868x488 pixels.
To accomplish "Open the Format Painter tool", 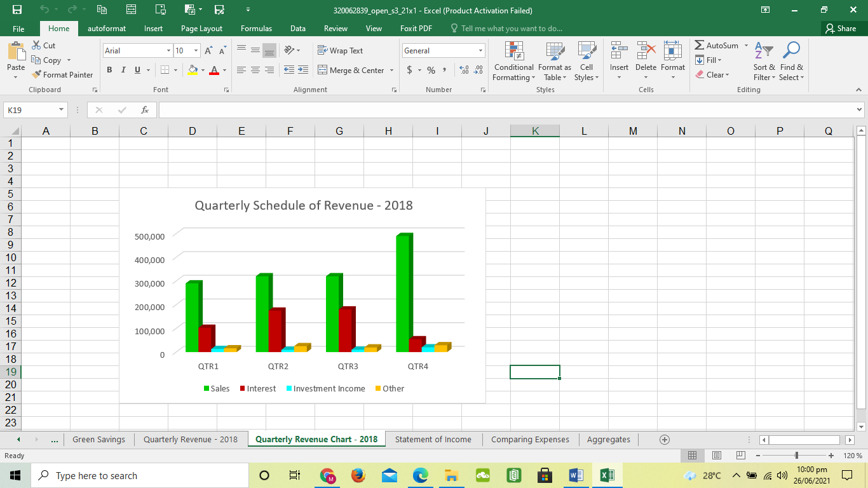I will point(62,74).
